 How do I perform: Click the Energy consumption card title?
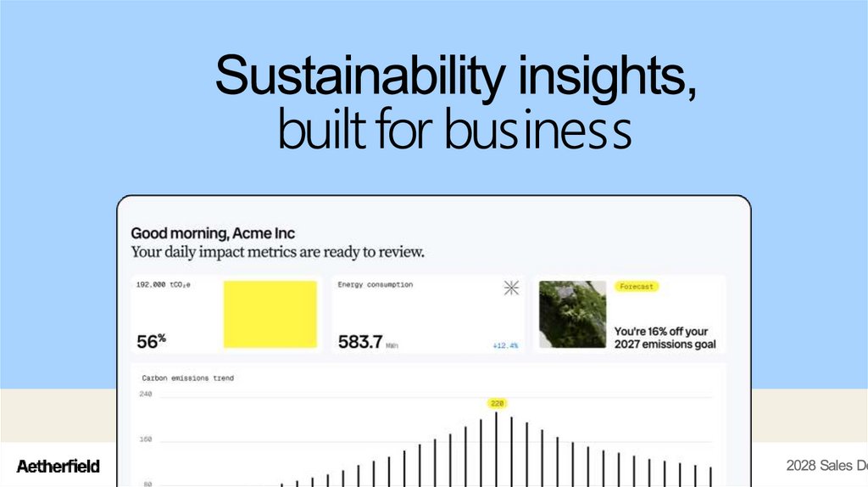tap(375, 285)
